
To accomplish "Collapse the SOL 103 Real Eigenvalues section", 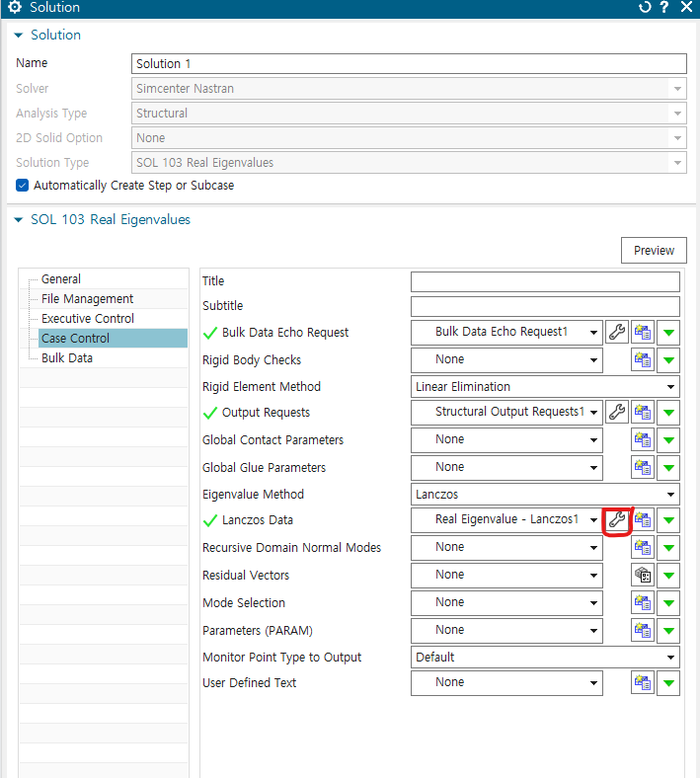I will [19, 220].
